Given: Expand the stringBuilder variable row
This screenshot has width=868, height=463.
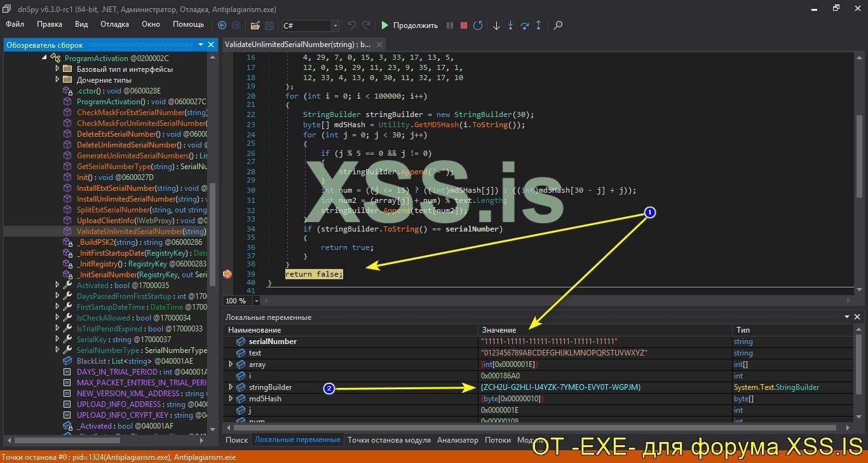Looking at the screenshot, I should click(x=231, y=387).
